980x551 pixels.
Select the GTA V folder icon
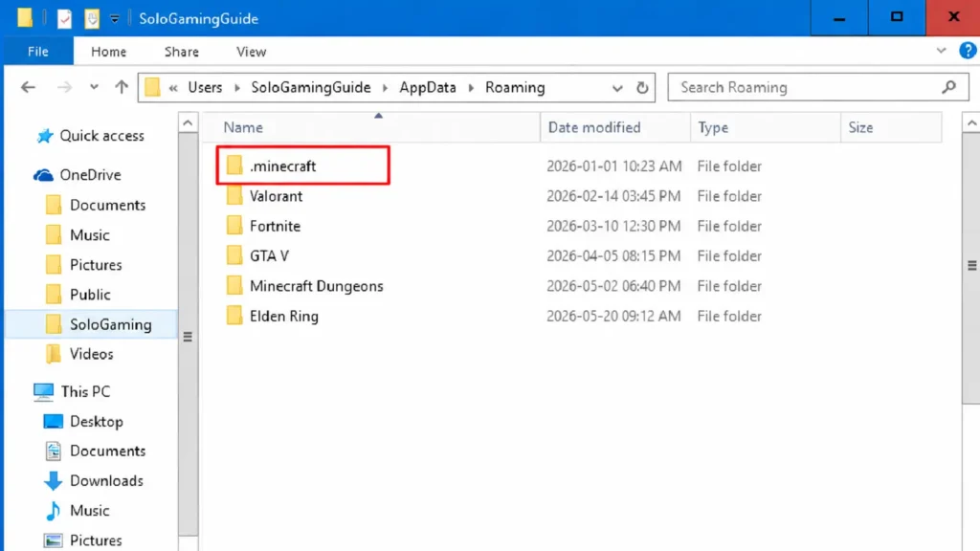tap(234, 256)
